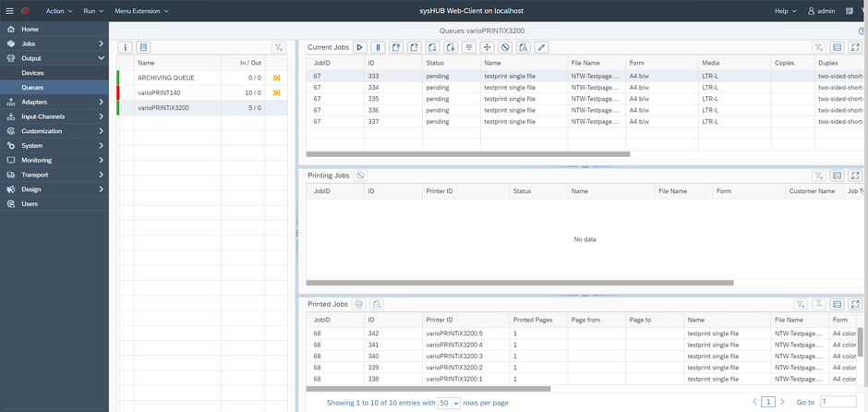Expand the Customization sidebar section
The image size is (868, 412).
tap(54, 131)
